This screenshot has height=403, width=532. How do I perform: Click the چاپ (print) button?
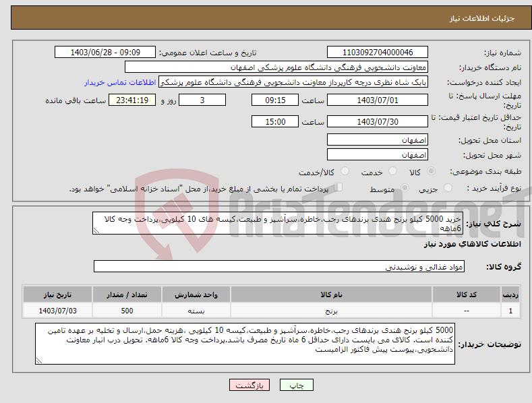pos(296,385)
